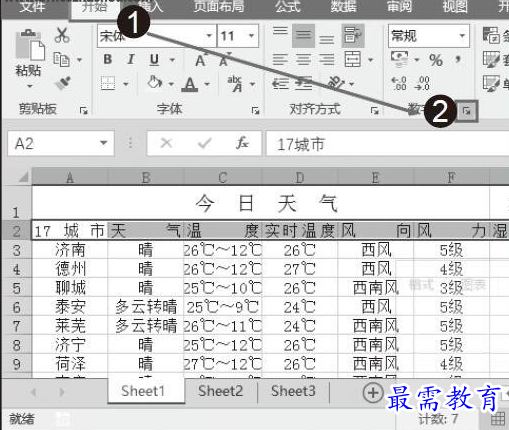Click the Percent Style icon
The height and width of the screenshot is (430, 509).
pyautogui.click(x=436, y=60)
